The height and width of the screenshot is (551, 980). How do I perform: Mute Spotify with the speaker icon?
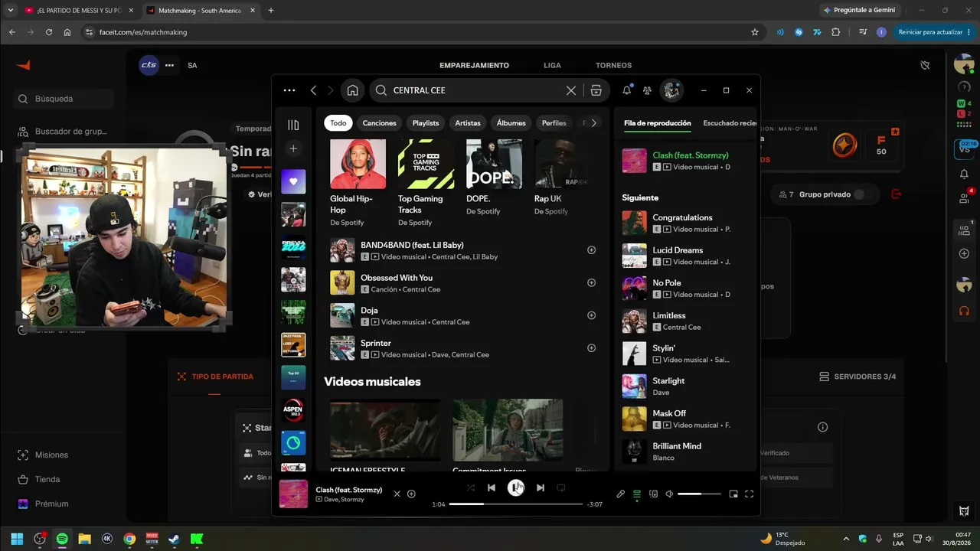click(x=669, y=494)
